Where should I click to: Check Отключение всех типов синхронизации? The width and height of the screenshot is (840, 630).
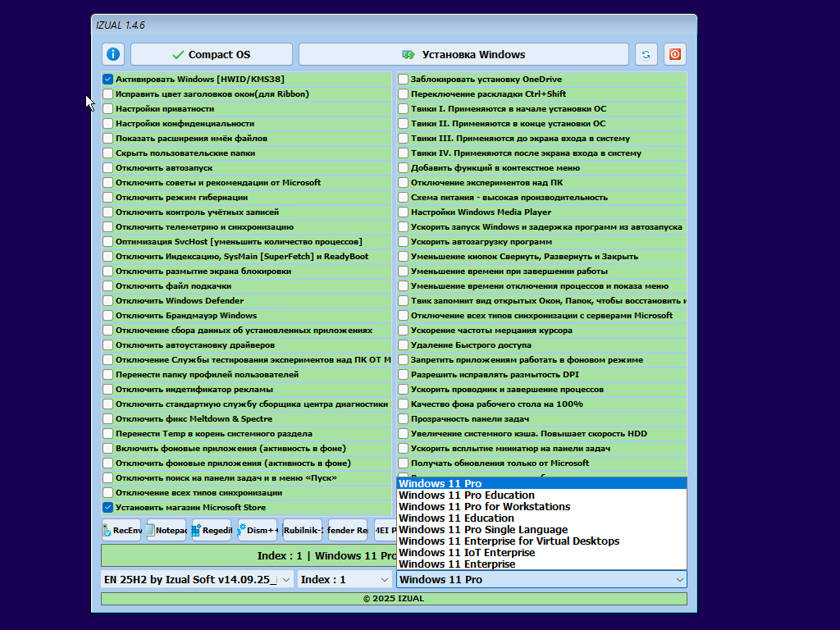107,493
